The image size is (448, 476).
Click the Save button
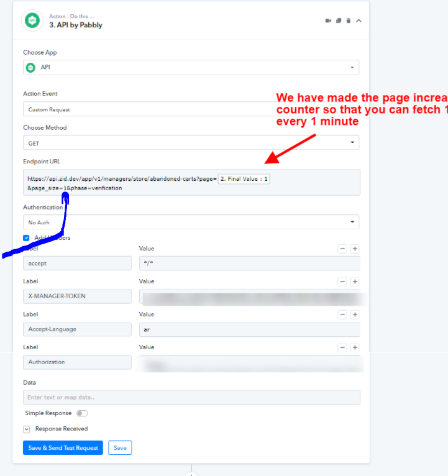tap(120, 448)
